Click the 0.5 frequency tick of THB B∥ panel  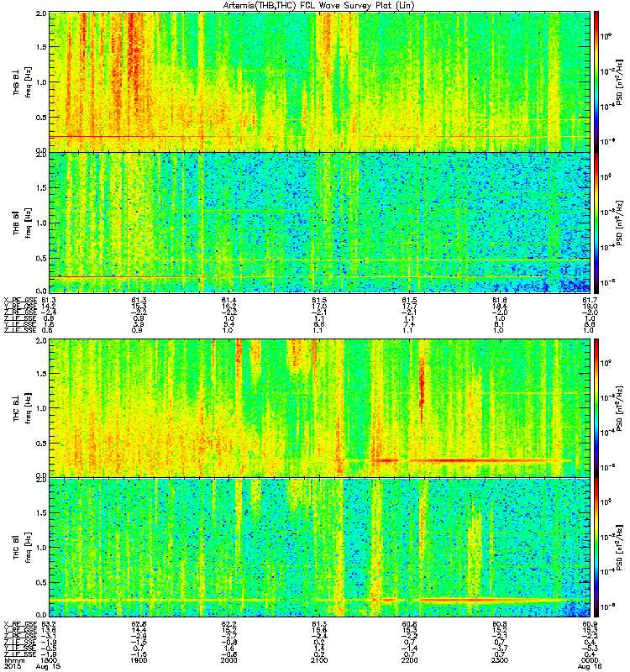(x=41, y=258)
